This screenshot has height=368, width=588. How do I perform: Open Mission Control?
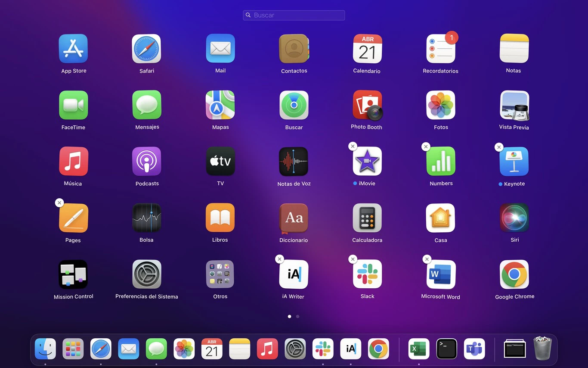point(73,274)
